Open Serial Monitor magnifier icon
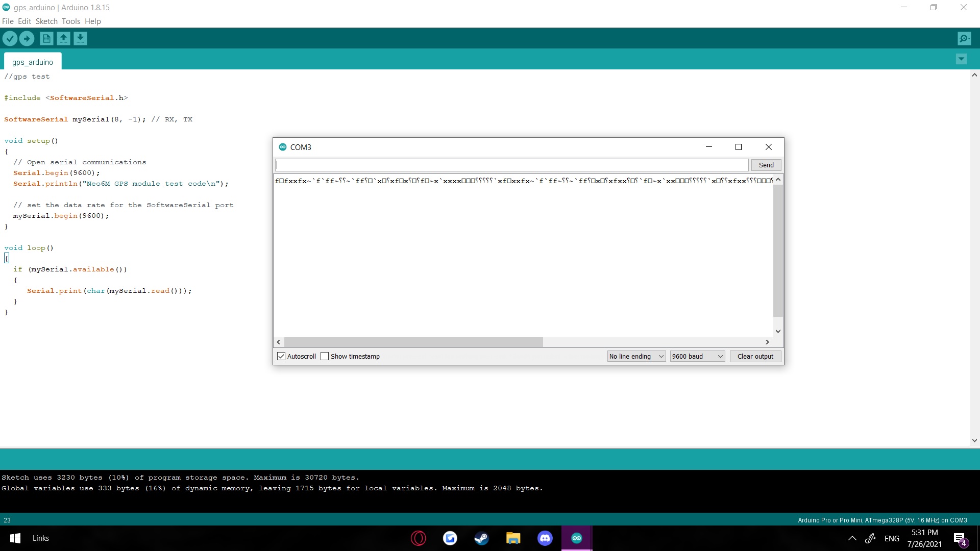Screen dimensions: 980x551 [x=964, y=38]
